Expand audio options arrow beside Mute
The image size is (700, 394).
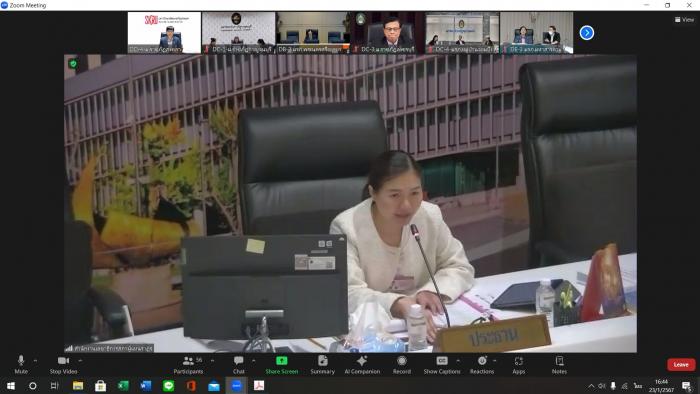[x=35, y=361]
